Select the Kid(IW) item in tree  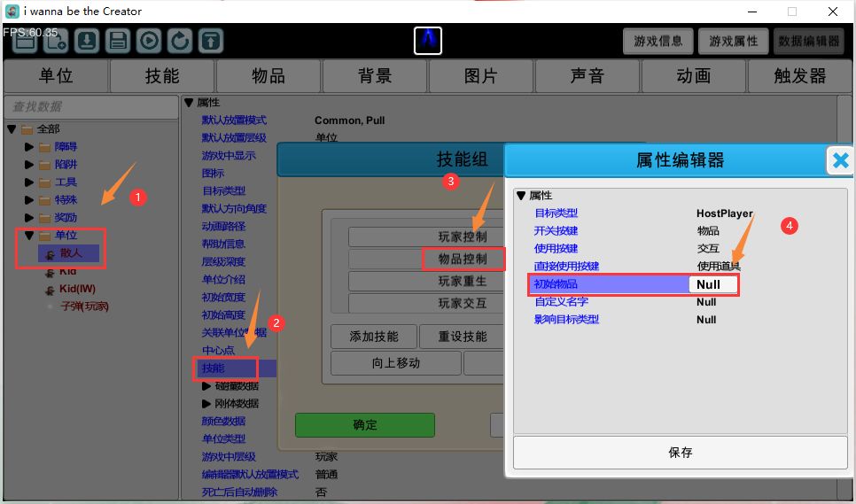77,289
